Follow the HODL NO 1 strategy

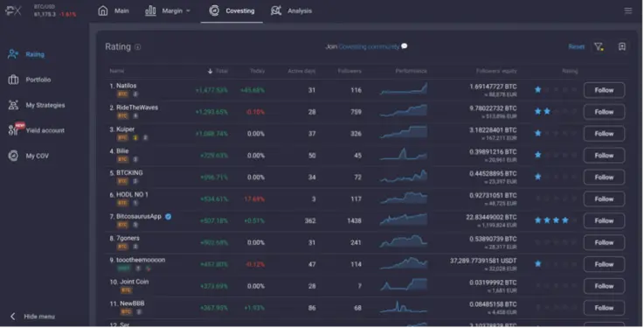coord(604,199)
